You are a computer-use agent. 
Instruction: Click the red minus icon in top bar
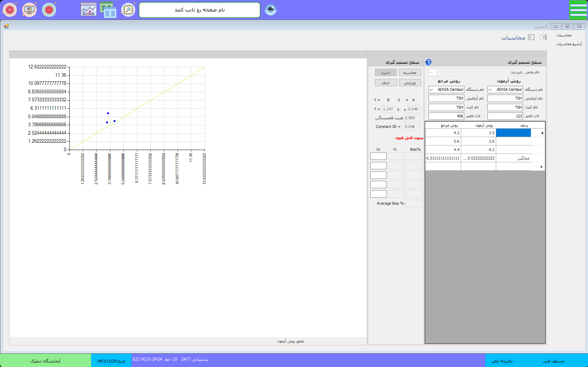coord(49,10)
